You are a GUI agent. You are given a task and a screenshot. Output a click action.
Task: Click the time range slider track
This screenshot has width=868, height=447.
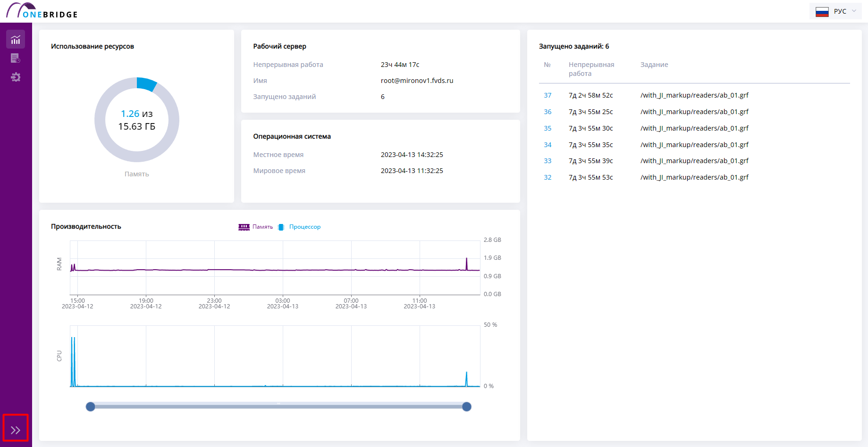click(x=278, y=406)
